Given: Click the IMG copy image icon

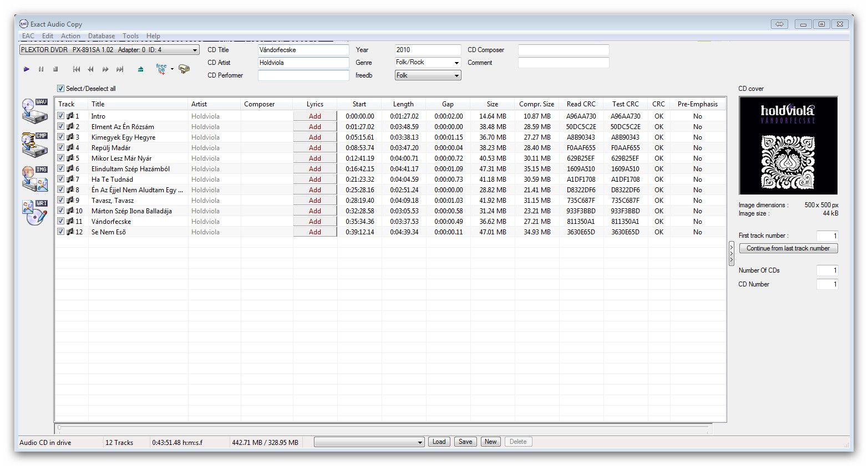Looking at the screenshot, I should (34, 178).
